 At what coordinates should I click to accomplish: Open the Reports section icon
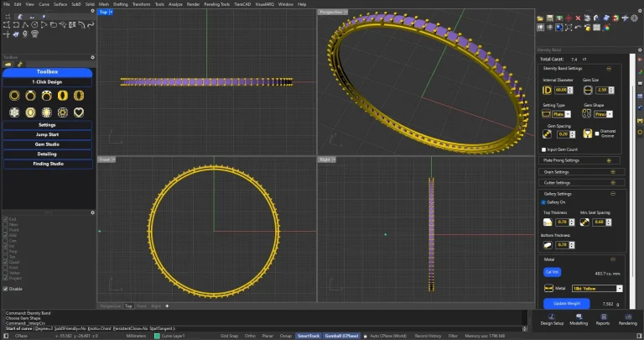coord(602,315)
